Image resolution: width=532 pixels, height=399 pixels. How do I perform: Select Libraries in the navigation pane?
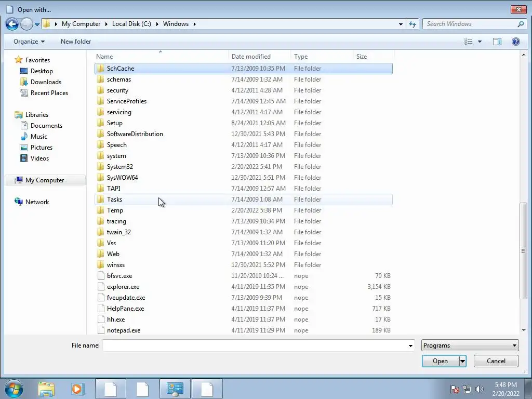(x=32, y=115)
